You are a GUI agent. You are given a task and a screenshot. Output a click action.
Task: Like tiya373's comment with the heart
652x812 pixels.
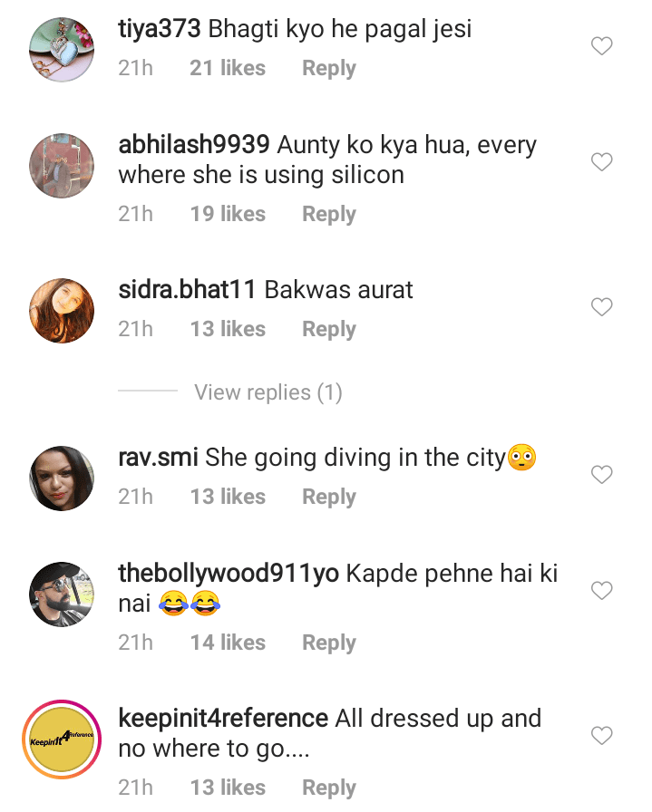tap(602, 46)
